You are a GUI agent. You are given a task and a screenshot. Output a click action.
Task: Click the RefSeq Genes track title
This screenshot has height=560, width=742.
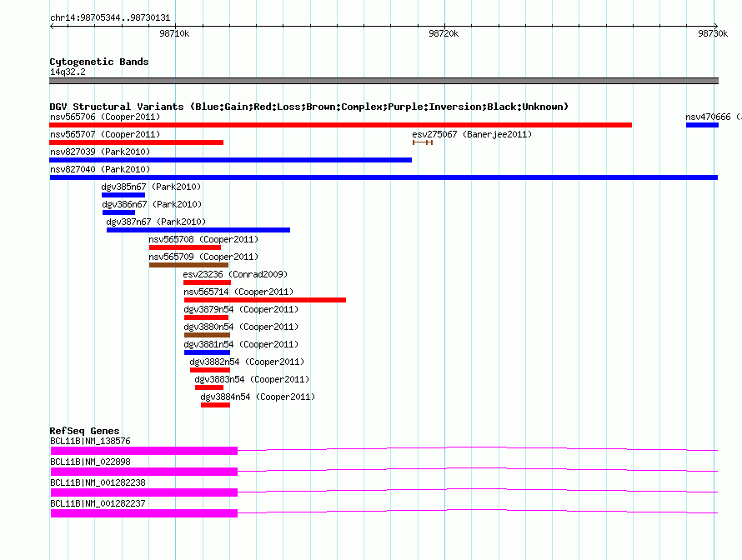(x=84, y=430)
